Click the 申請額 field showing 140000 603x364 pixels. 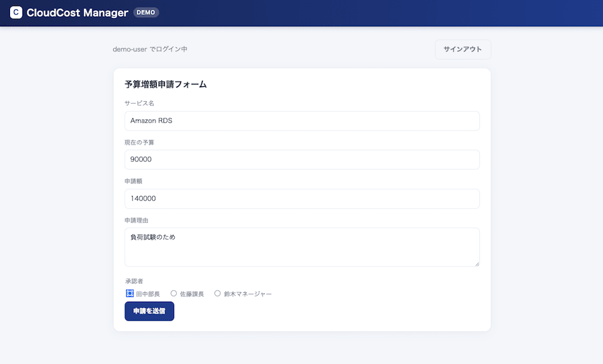[302, 199]
